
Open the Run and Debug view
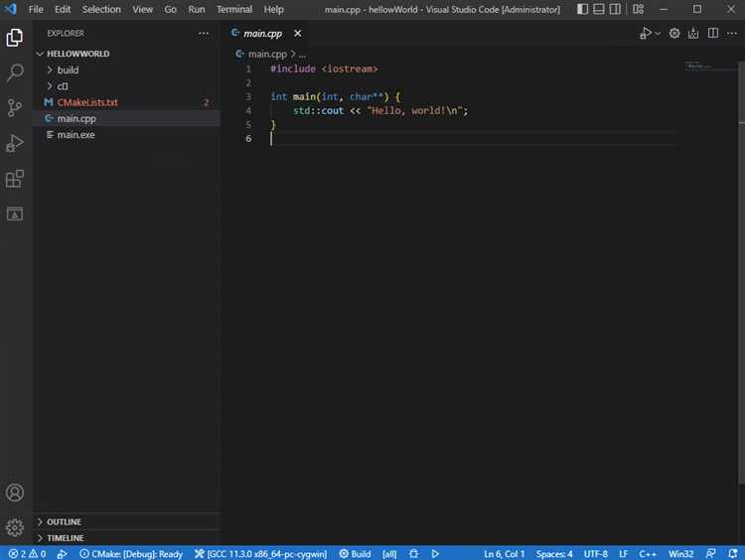(x=15, y=143)
